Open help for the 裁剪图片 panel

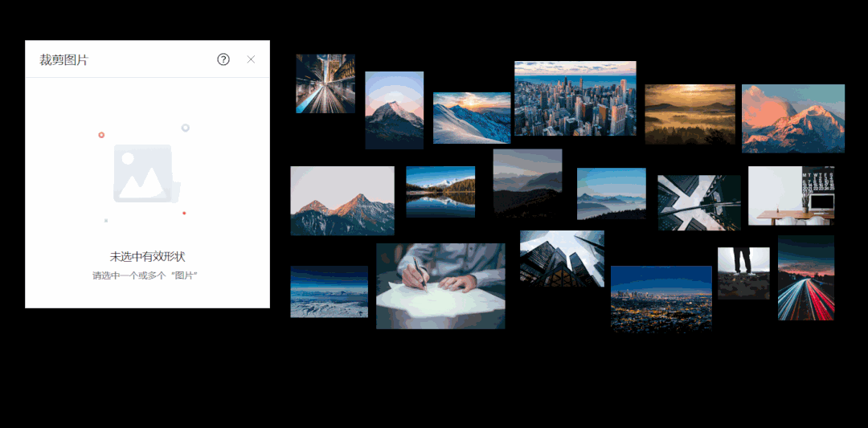223,59
